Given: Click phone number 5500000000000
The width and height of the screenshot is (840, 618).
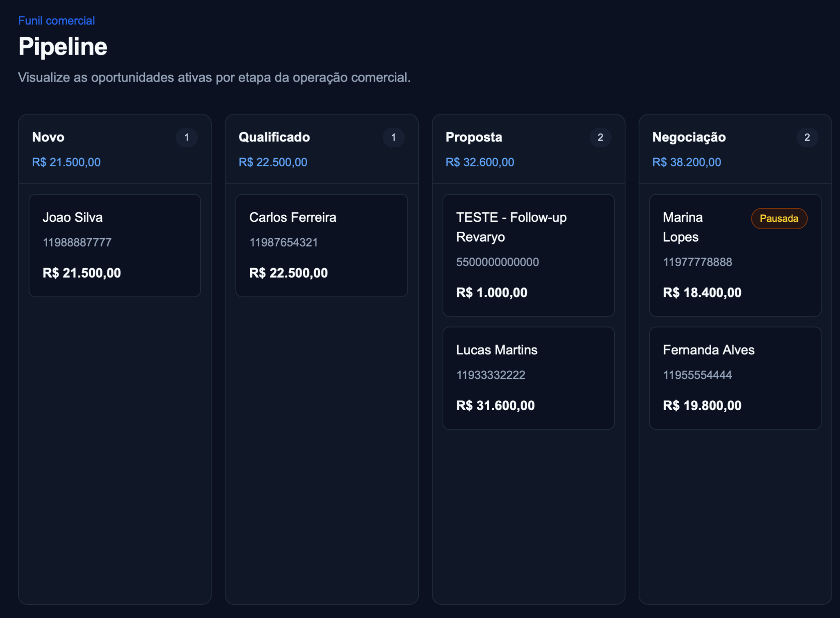Looking at the screenshot, I should click(x=498, y=262).
